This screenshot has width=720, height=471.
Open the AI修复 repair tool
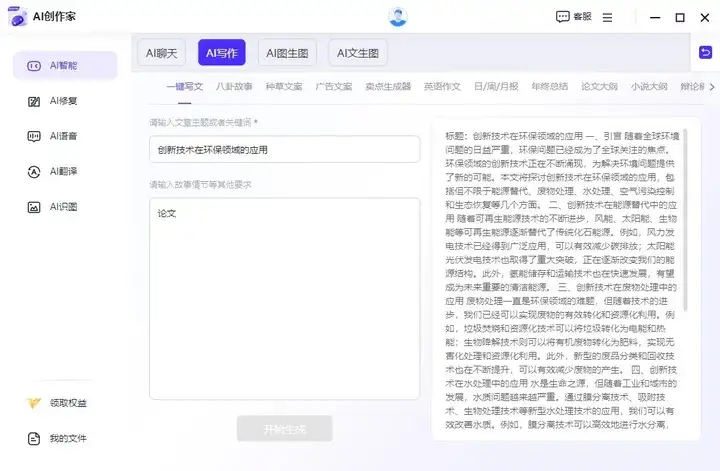coord(64,100)
